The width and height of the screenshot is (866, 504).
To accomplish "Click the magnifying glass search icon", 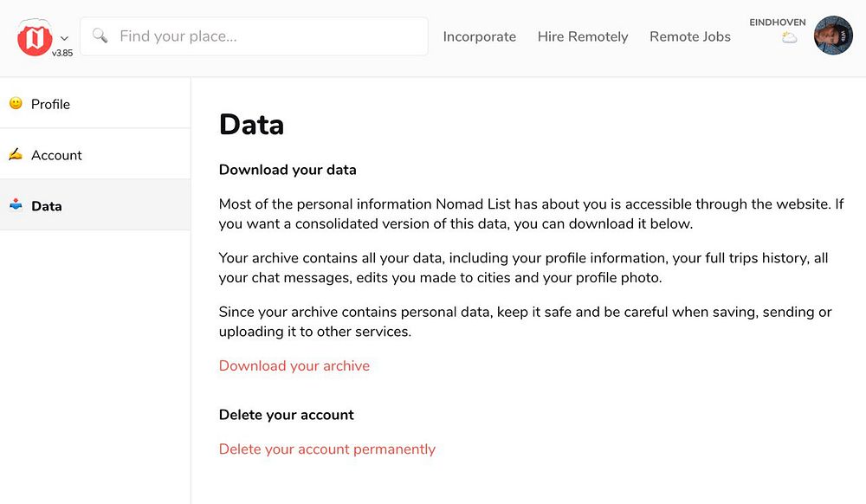I will tap(100, 36).
